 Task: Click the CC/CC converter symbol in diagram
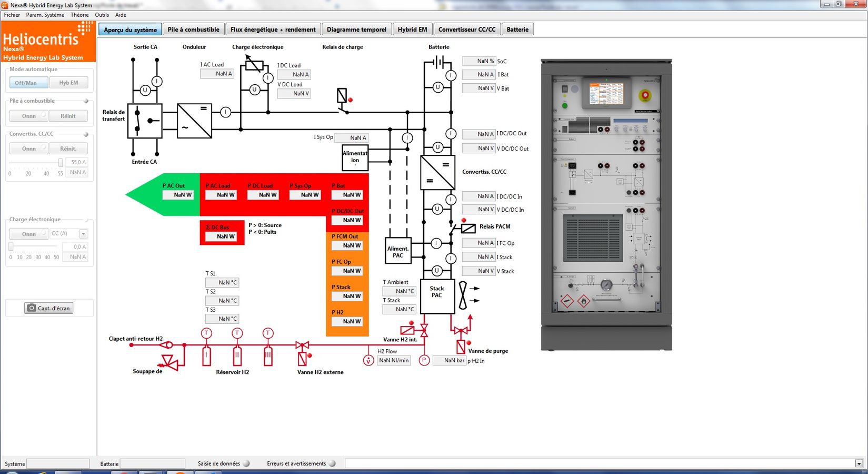point(437,172)
